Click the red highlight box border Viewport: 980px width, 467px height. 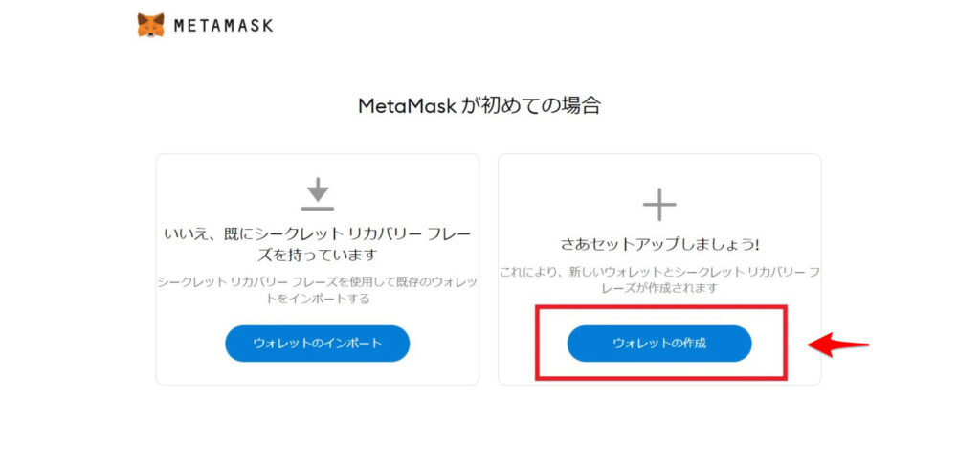[x=660, y=307]
